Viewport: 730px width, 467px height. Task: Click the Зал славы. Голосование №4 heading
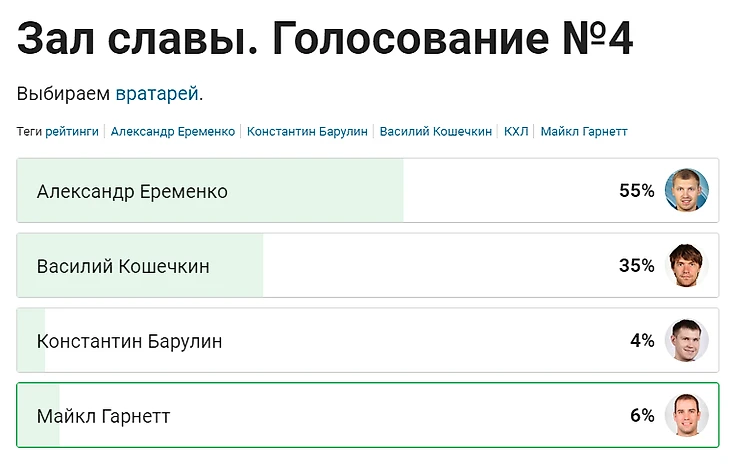point(325,40)
